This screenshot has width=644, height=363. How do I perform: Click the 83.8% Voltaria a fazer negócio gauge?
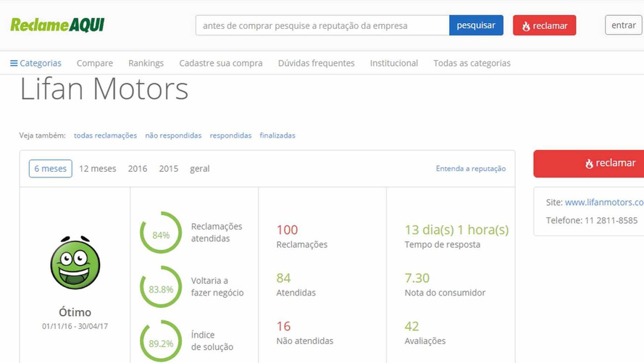161,287
